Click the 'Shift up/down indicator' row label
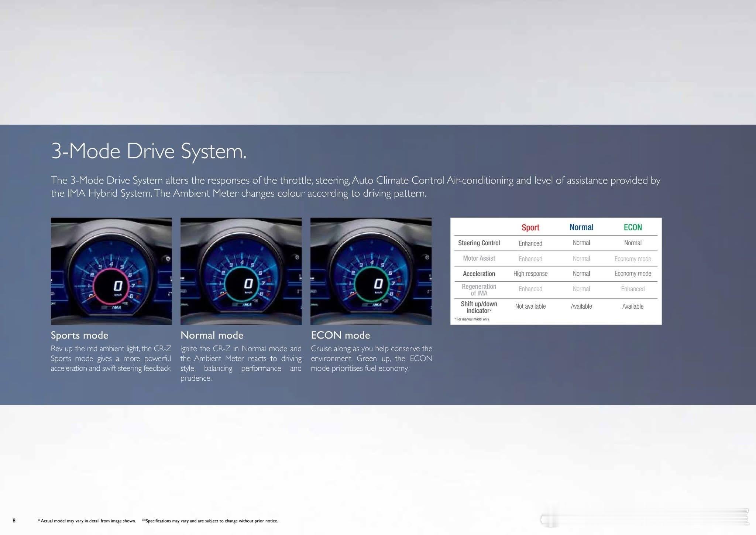Image resolution: width=756 pixels, height=535 pixels. coord(479,307)
